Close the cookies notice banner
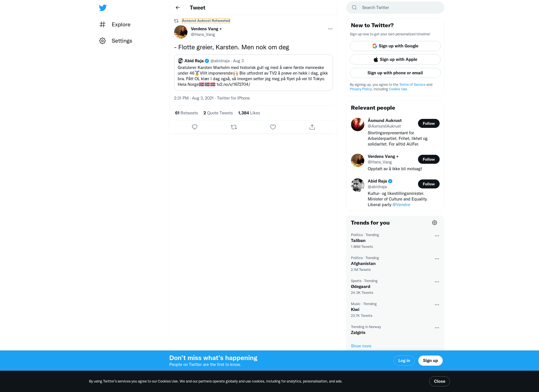Image resolution: width=539 pixels, height=392 pixels. [440, 381]
